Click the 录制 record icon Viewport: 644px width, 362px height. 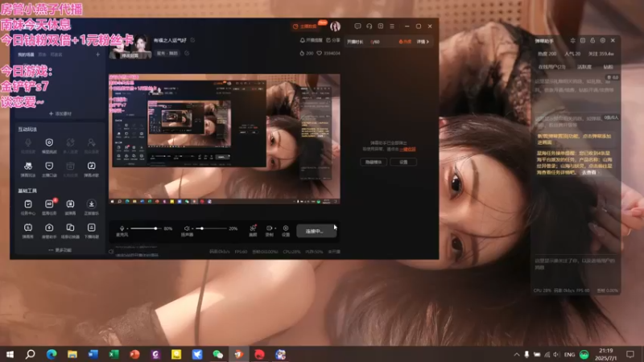pyautogui.click(x=269, y=230)
